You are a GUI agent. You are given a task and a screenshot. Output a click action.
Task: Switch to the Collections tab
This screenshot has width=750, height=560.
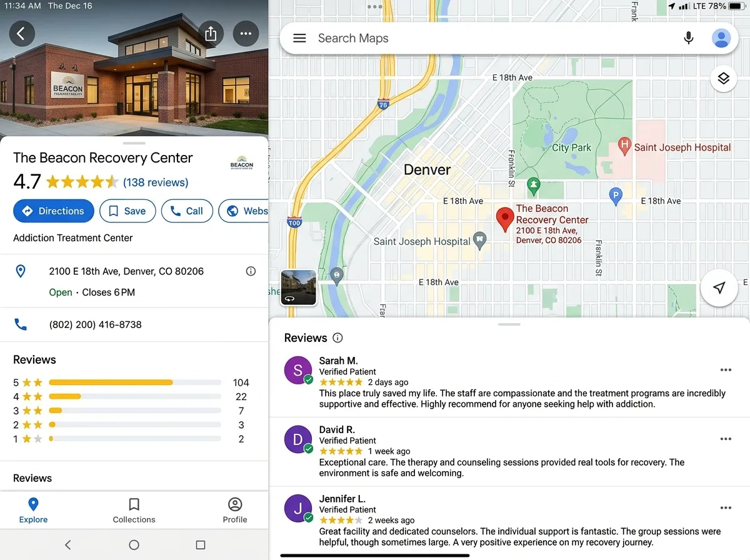tap(134, 510)
